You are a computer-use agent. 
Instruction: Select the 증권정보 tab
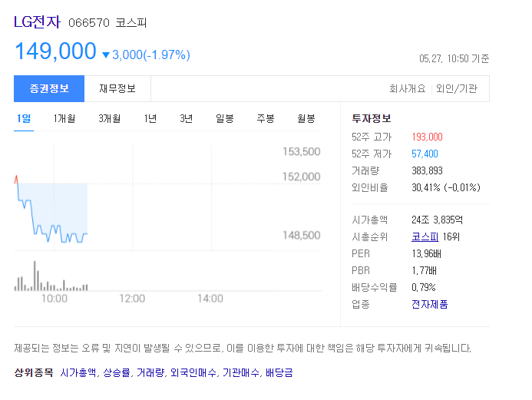[49, 88]
